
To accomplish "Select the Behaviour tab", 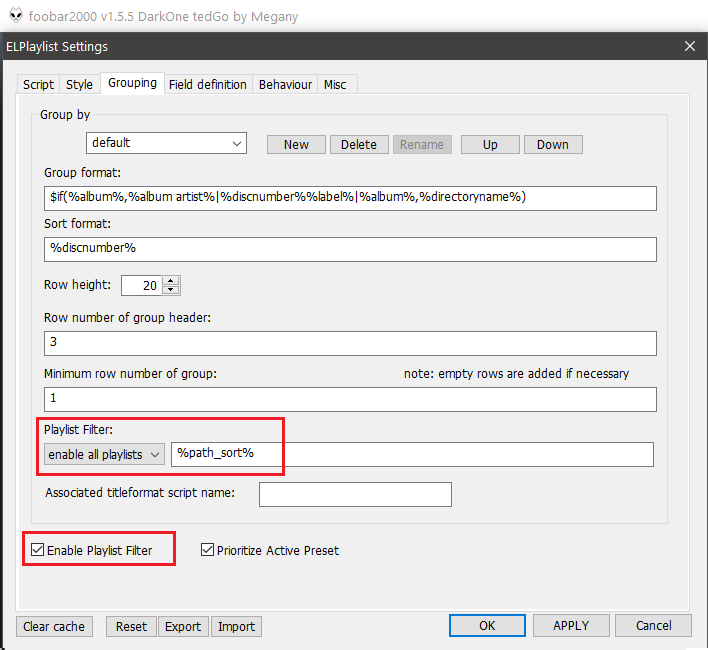I will pyautogui.click(x=285, y=85).
